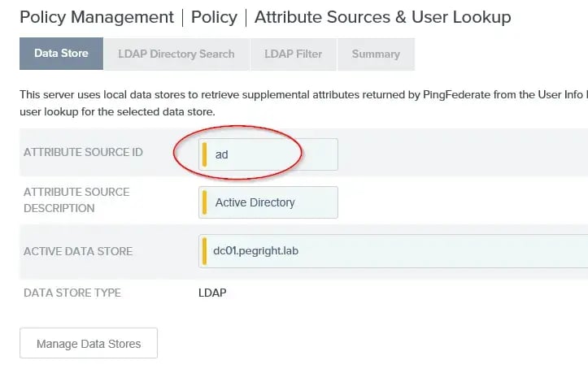Click the Policy Management page heading
This screenshot has height=382, width=588.
97,17
